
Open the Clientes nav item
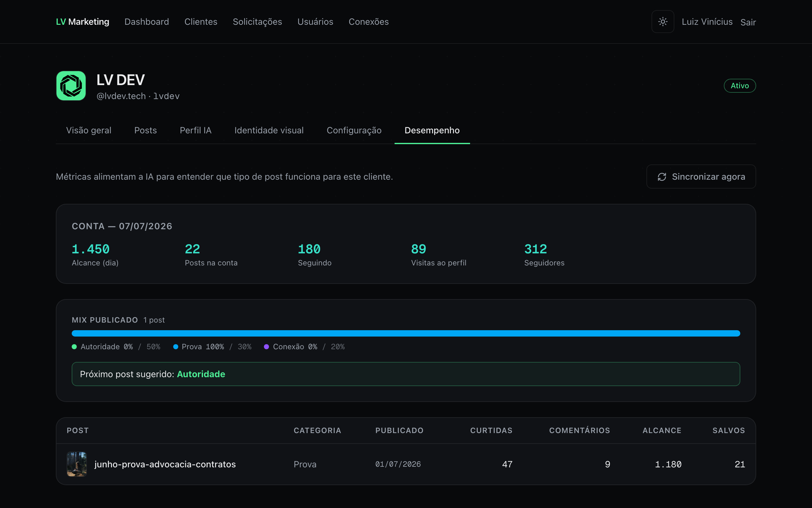click(201, 22)
